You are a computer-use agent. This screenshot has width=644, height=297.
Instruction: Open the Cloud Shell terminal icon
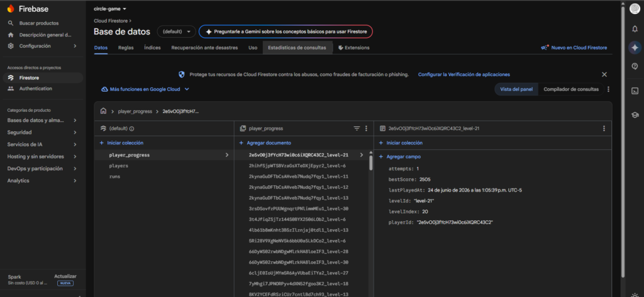pos(635,91)
